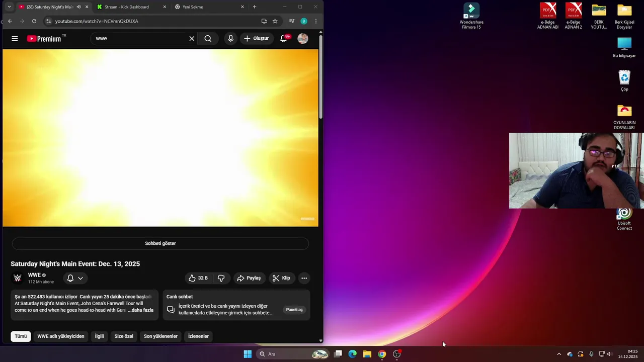The height and width of the screenshot is (362, 644).
Task: Click the Klip button
Action: [281, 278]
